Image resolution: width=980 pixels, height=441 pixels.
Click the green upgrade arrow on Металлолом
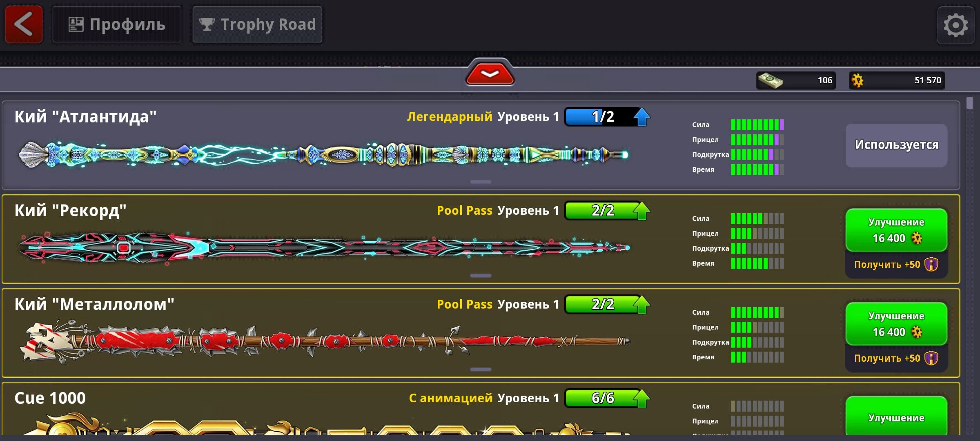tap(641, 305)
